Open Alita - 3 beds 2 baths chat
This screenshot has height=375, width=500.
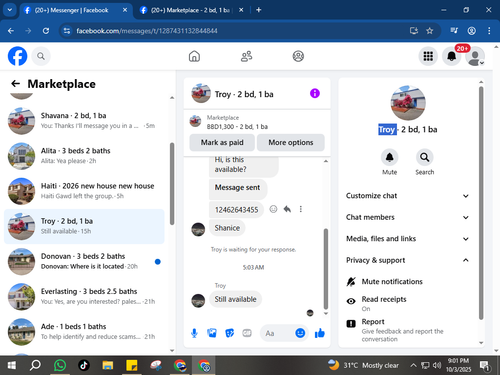click(x=84, y=156)
